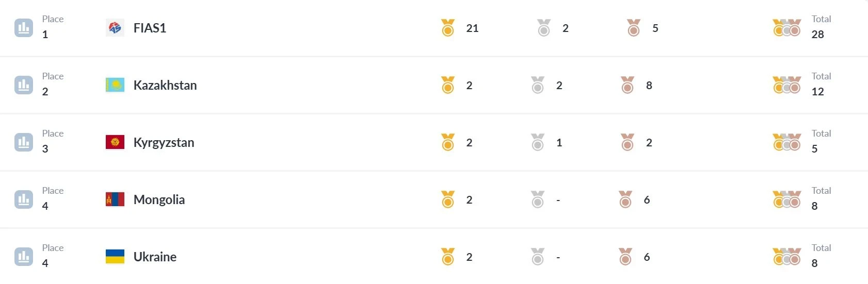This screenshot has height=284, width=868.
Task: Click the stats icon beside Ukraine row
Action: click(24, 257)
